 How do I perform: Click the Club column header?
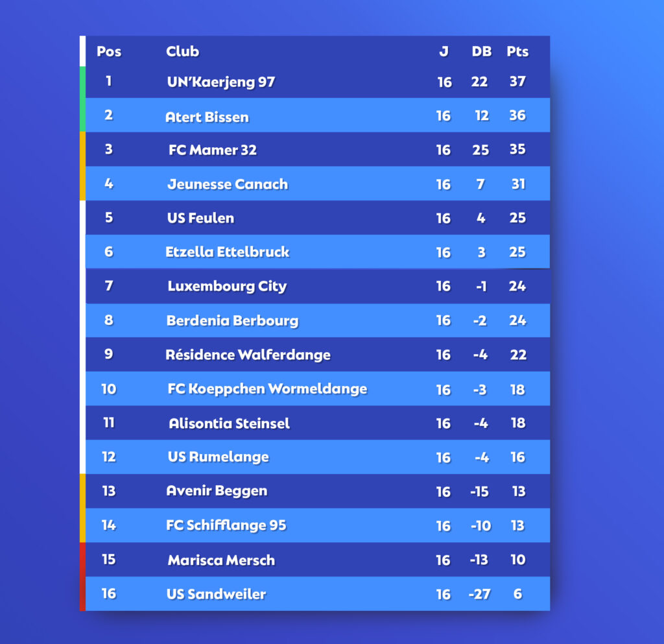click(x=182, y=51)
